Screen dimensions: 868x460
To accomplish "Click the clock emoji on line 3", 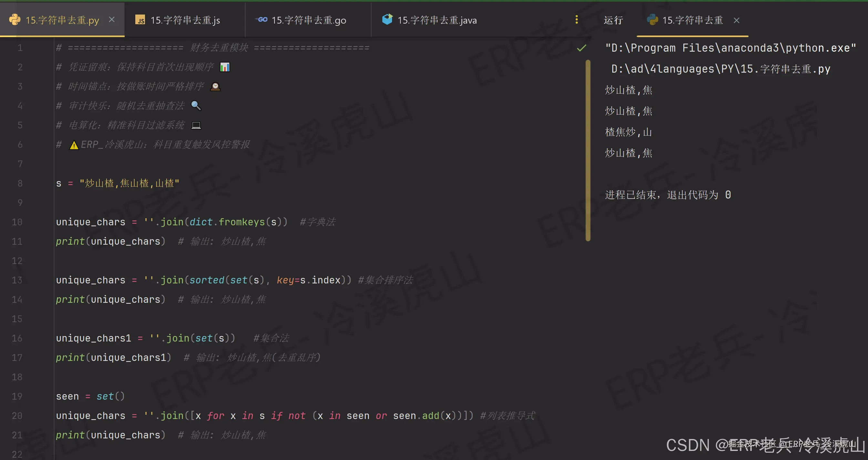I will click(215, 87).
